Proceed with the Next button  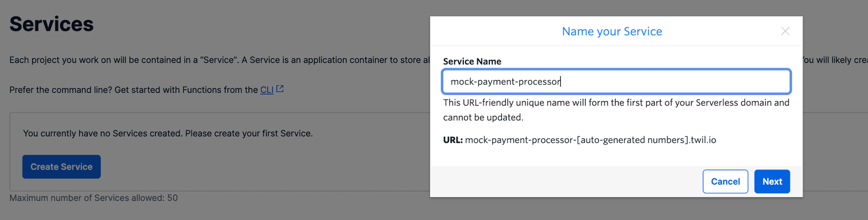771,181
